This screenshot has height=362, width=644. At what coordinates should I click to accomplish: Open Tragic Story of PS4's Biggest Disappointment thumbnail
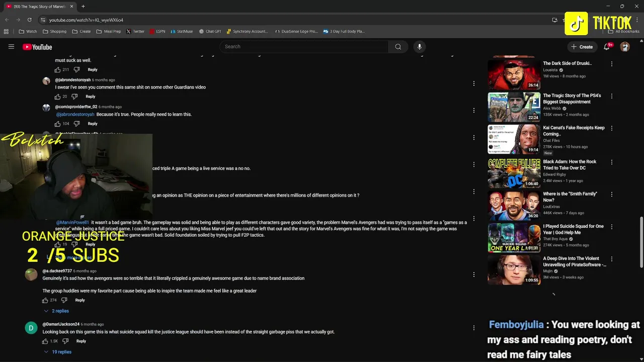tap(514, 107)
